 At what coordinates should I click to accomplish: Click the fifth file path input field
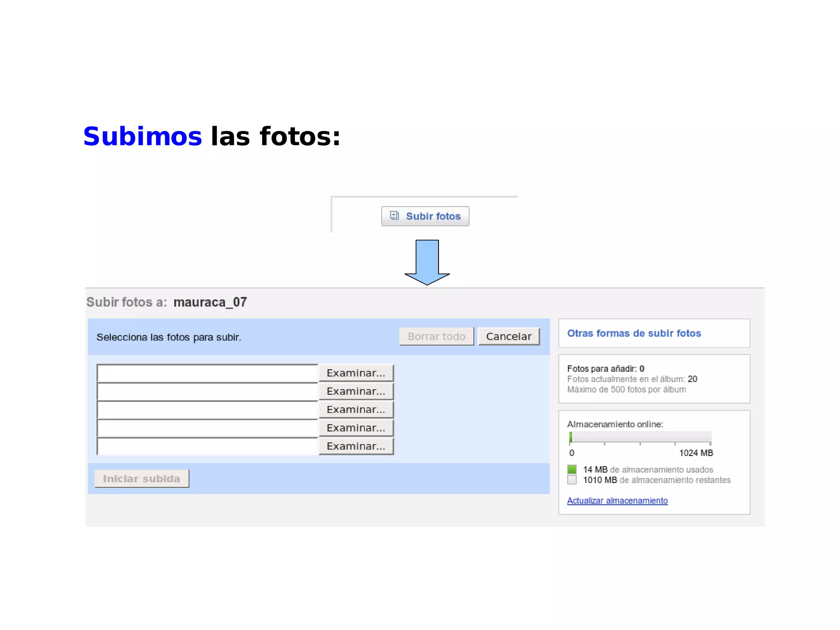pyautogui.click(x=208, y=447)
